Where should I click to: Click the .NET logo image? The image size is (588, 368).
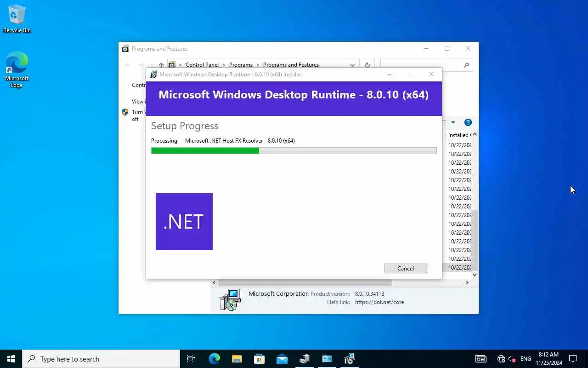pyautogui.click(x=184, y=222)
